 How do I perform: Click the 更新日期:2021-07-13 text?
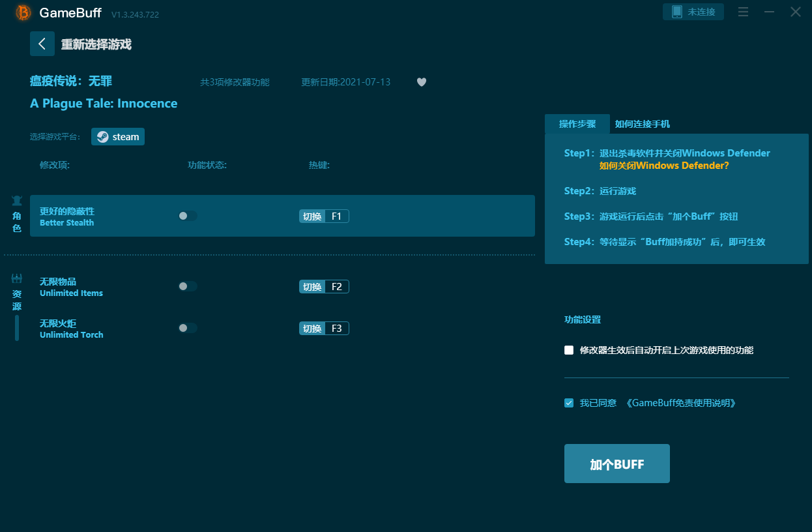coord(346,82)
